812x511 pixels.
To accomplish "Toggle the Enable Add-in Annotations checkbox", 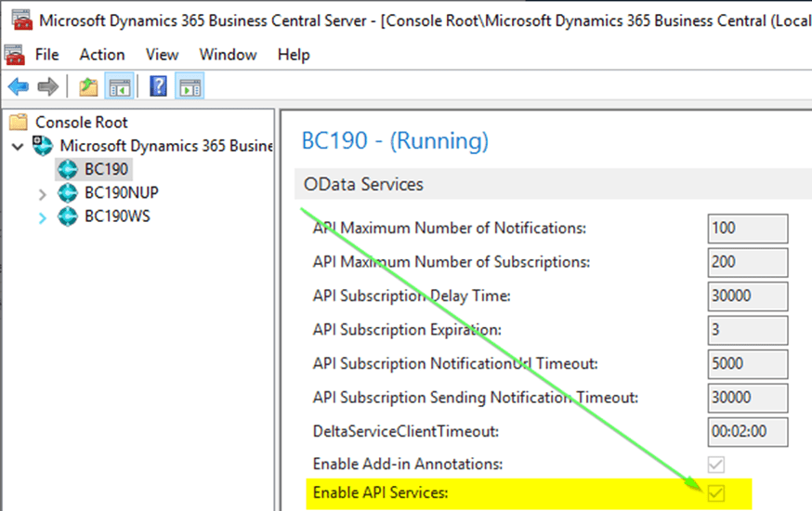I will 715,464.
